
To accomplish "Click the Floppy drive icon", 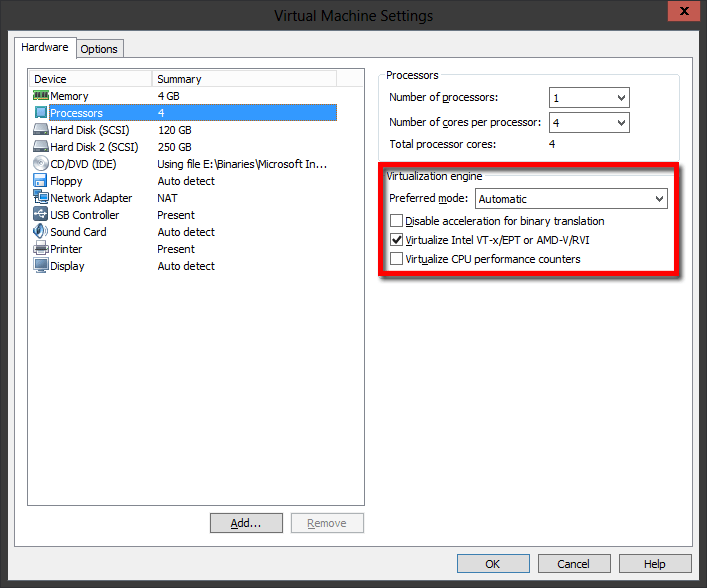I will [x=41, y=181].
